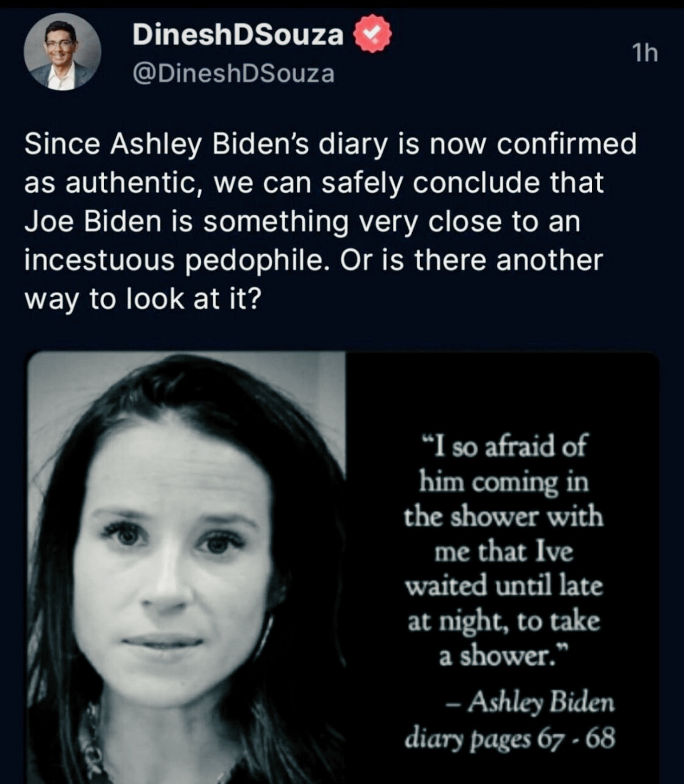Open the attached quote image
684x784 pixels.
click(343, 568)
